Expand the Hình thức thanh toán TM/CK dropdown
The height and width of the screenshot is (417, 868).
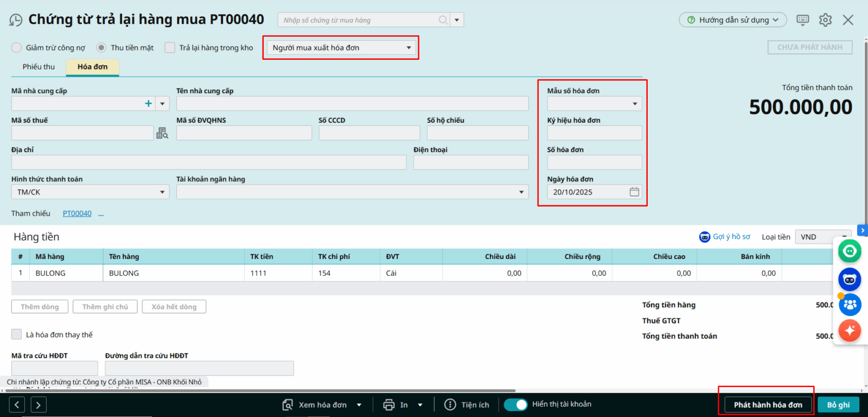(x=162, y=192)
